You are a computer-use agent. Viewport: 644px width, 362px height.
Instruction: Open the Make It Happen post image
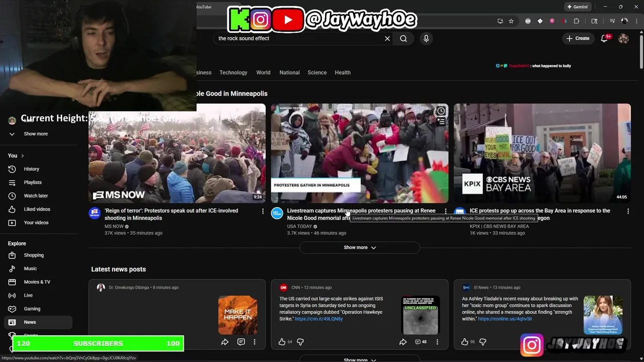tap(238, 315)
